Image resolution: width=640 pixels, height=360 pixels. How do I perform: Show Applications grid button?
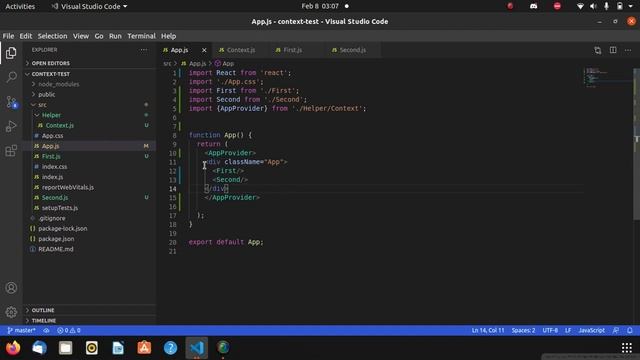(627, 348)
